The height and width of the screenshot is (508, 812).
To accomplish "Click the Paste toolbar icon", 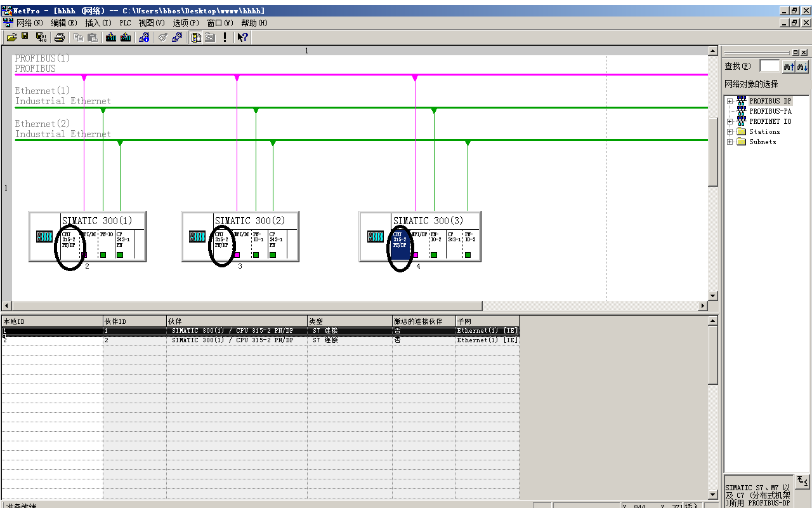I will [93, 37].
